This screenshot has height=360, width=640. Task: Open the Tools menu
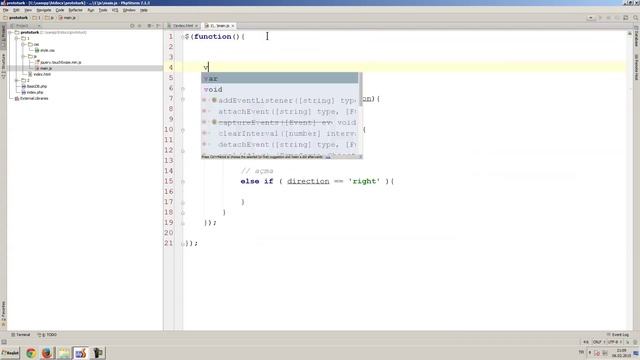103,10
